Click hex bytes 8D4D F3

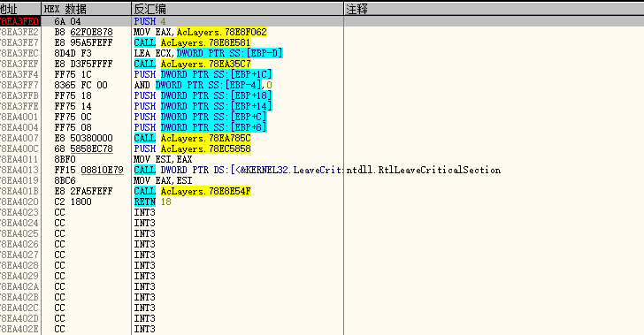click(x=73, y=53)
